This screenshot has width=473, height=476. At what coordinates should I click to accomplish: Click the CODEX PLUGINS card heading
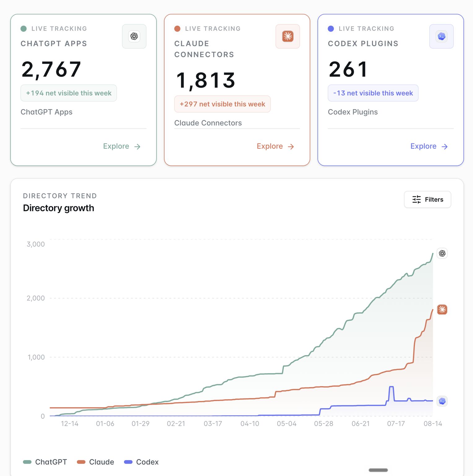click(363, 44)
